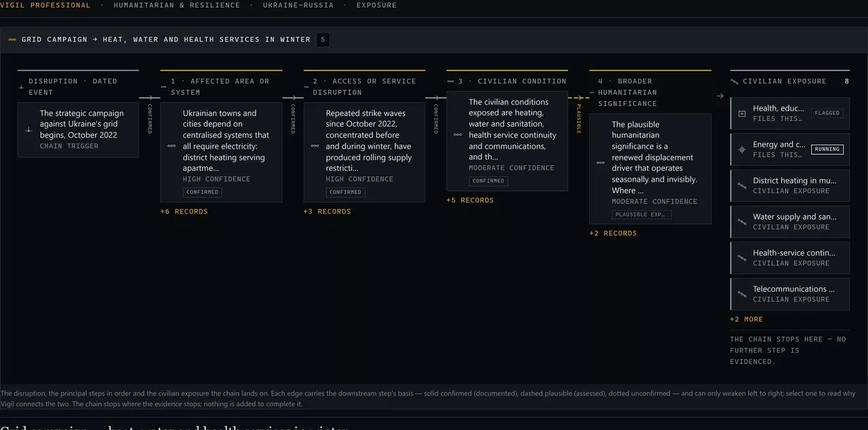Open District heating in mu... exposure item
Viewport: 868px width, 430px height.
coord(790,186)
